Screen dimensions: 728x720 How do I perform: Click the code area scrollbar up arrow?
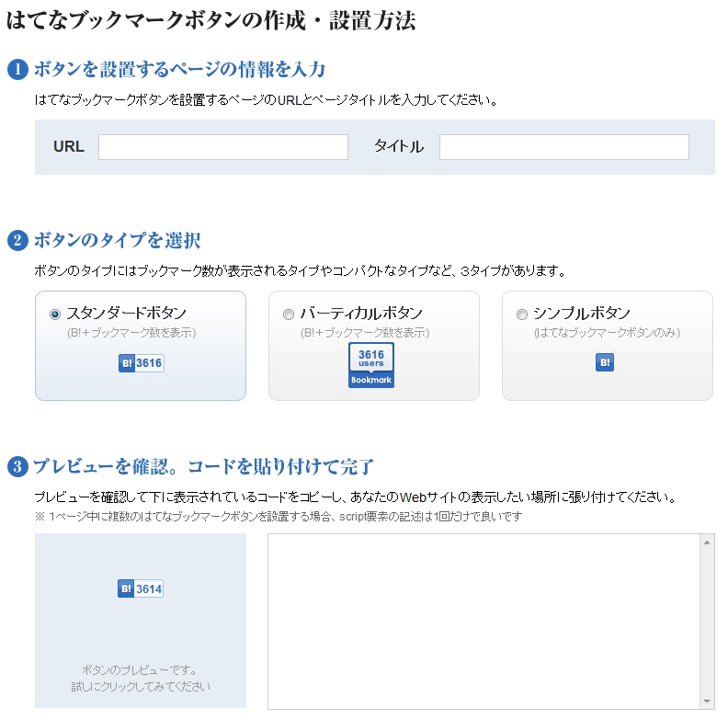[707, 543]
